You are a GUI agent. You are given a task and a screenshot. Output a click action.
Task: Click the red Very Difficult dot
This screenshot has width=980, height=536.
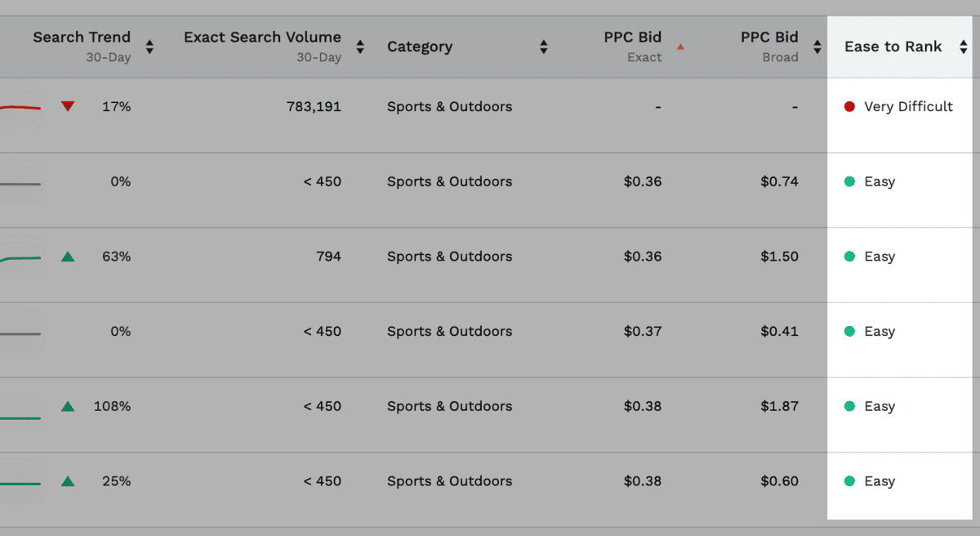coord(849,106)
